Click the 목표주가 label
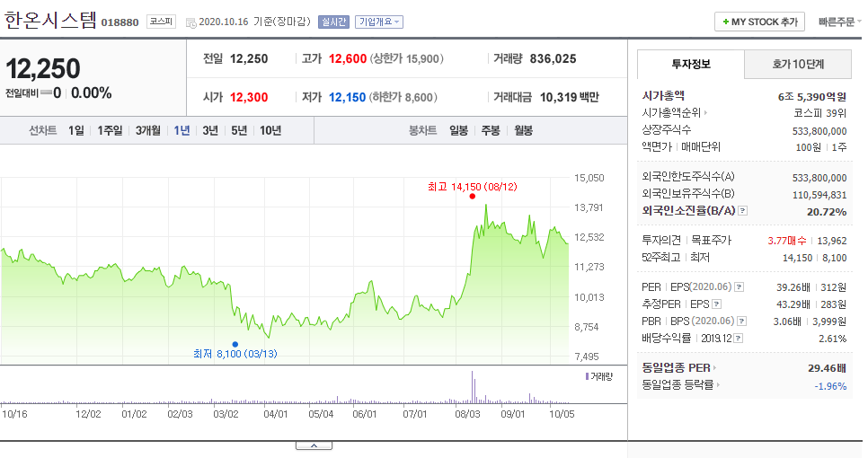Screen dimensions: 868x458 [x=712, y=241]
